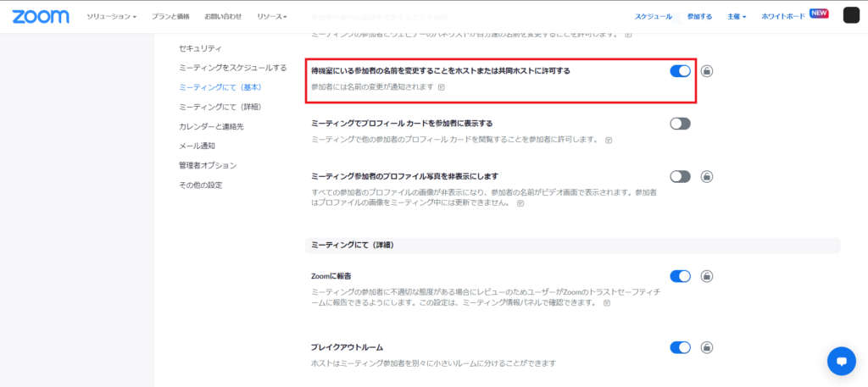Click the プランと価格 navigation link
The image size is (868, 387).
click(171, 16)
